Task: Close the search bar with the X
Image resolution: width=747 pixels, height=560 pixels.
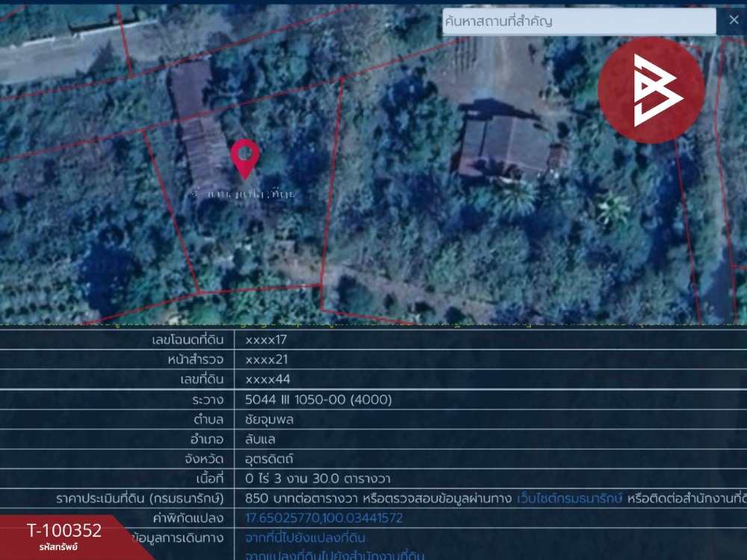Action: pyautogui.click(x=734, y=20)
